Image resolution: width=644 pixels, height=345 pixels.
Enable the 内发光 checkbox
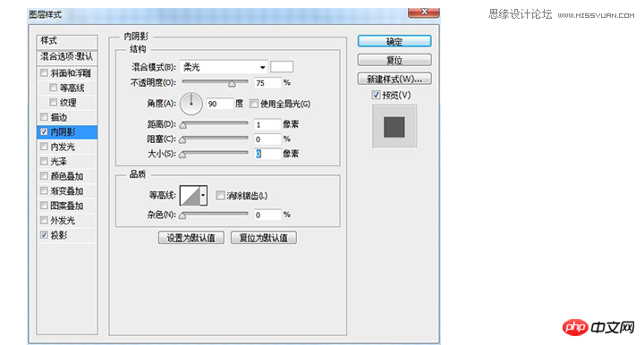pos(44,147)
